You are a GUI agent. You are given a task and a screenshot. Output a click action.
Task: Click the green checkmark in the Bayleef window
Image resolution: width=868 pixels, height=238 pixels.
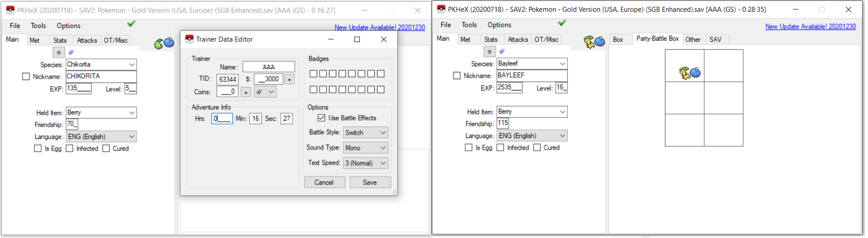(x=562, y=23)
